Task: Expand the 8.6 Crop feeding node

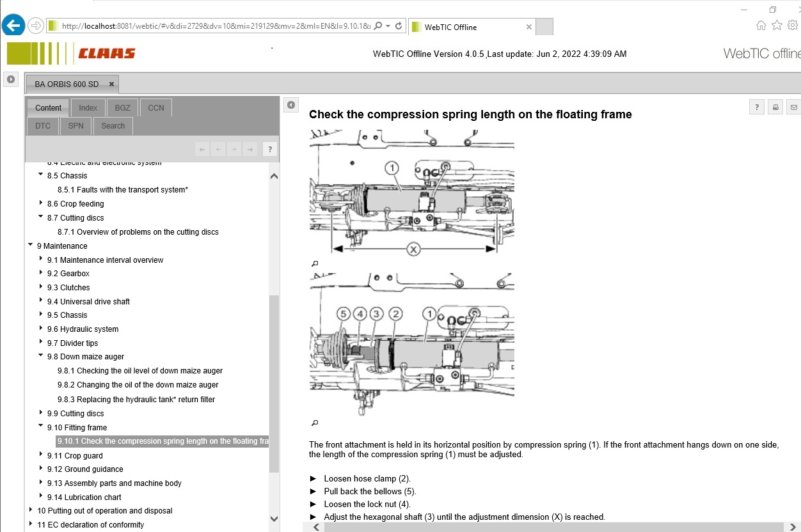Action: [41, 203]
